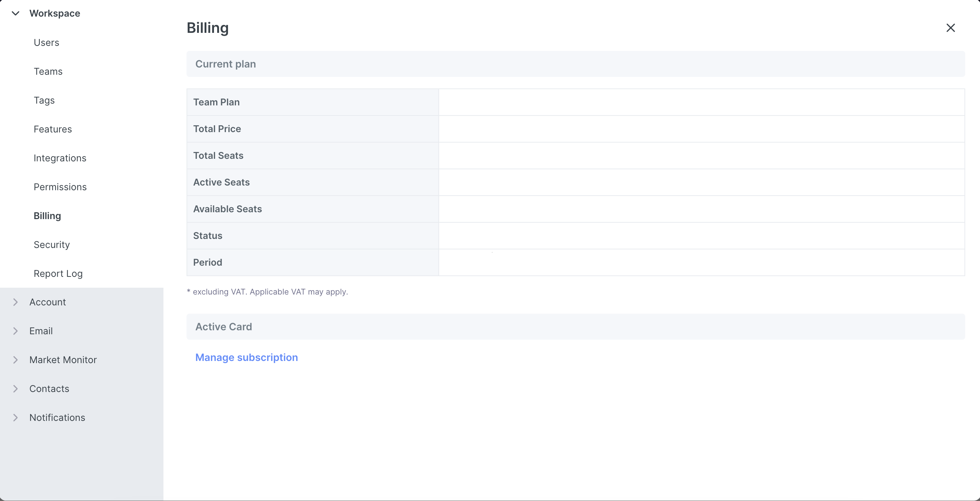This screenshot has height=501, width=980.
Task: Expand the Account section chevron
Action: point(16,302)
